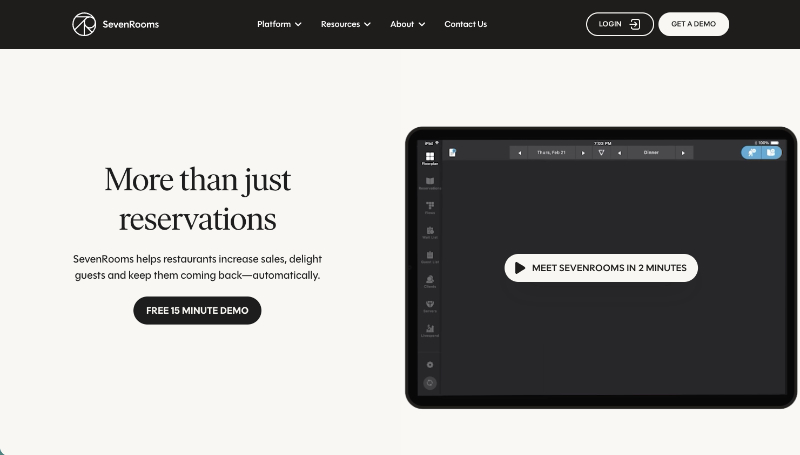Toggle the left blue view button
Image resolution: width=800 pixels, height=455 pixels.
[752, 153]
